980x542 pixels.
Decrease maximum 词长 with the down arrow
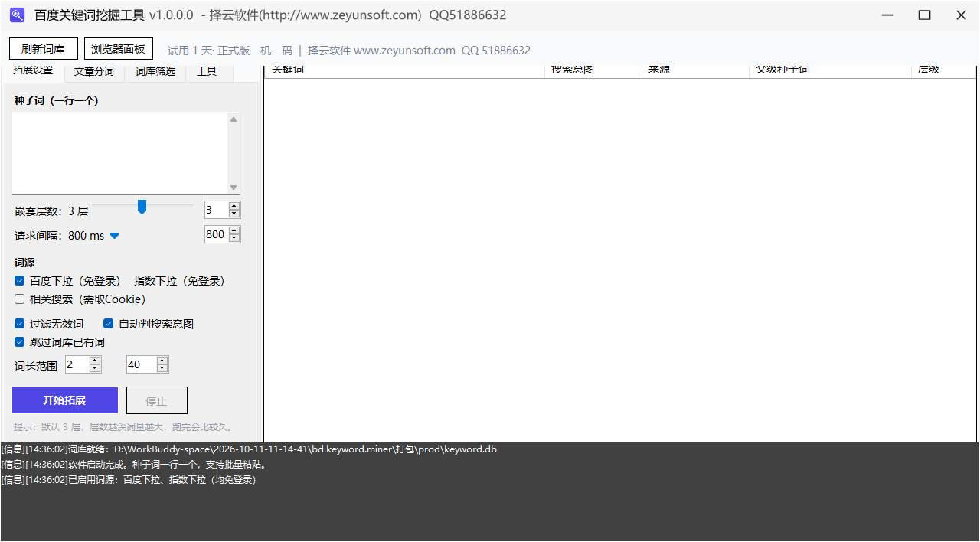tap(162, 368)
